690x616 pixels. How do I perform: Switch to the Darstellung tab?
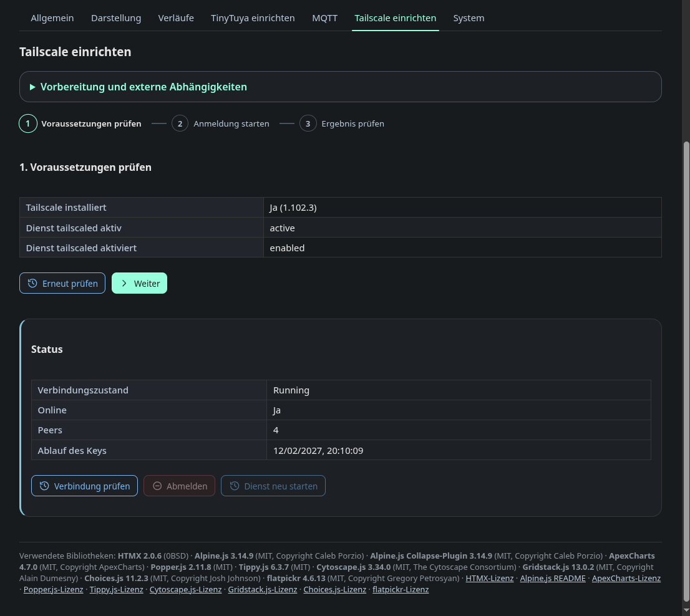pos(116,18)
